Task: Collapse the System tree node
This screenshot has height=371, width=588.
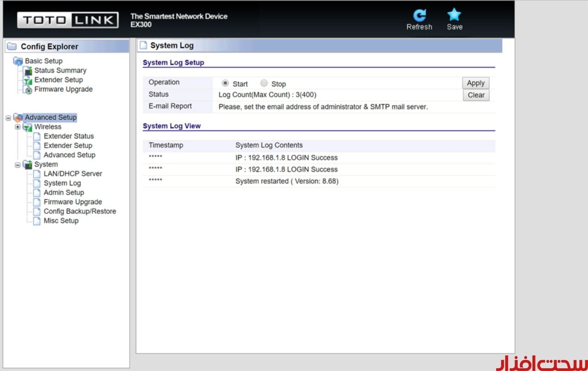Action: [17, 165]
